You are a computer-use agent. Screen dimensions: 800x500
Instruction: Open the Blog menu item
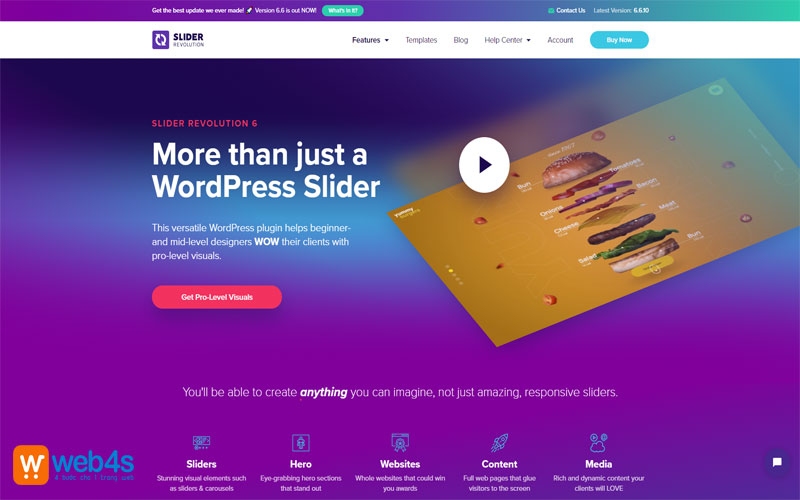(460, 40)
